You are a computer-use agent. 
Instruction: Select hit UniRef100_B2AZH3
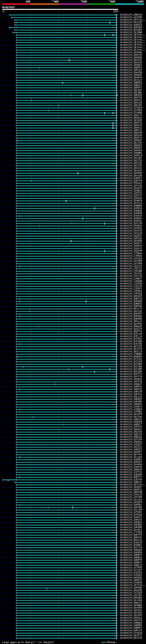coord(131,30)
